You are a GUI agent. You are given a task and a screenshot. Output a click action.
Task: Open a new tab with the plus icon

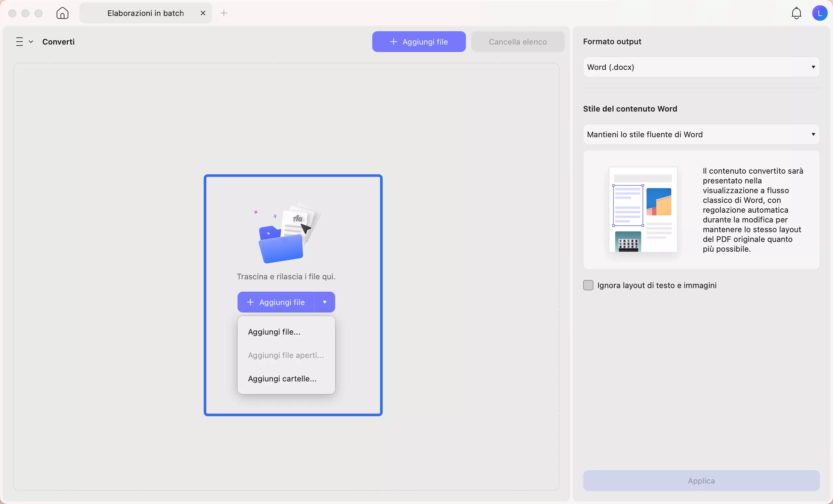224,13
